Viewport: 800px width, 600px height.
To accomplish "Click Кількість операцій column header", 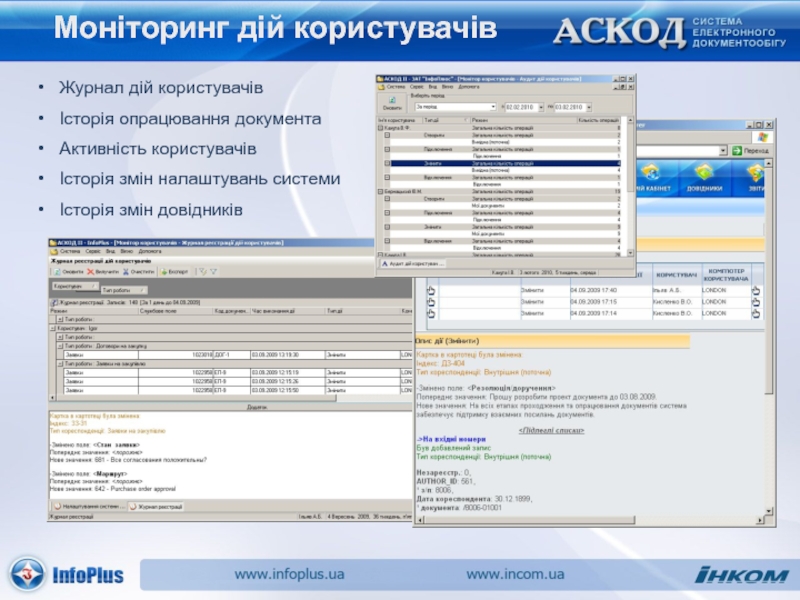I will 598,120.
